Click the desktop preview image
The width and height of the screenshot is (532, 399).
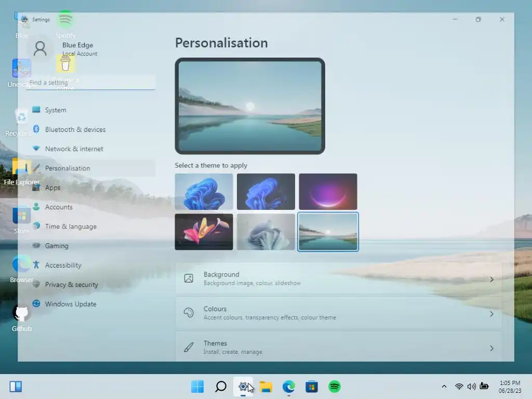pos(250,106)
